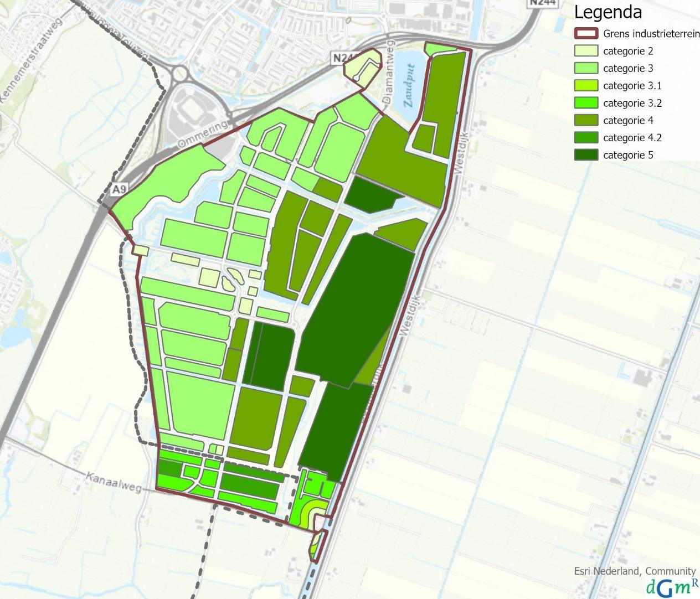Select the categorie 2 legend swatch

click(x=586, y=51)
